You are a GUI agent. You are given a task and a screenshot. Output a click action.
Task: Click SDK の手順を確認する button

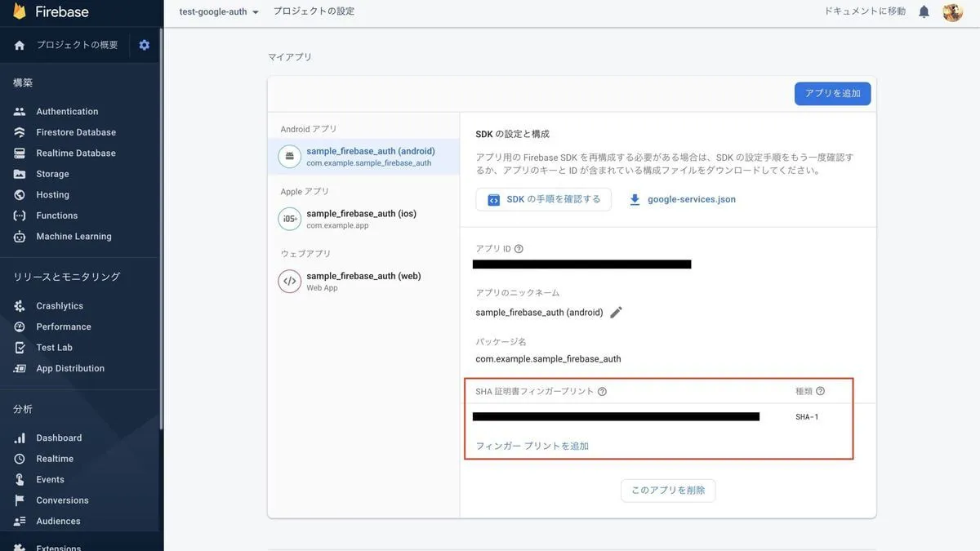coord(544,199)
